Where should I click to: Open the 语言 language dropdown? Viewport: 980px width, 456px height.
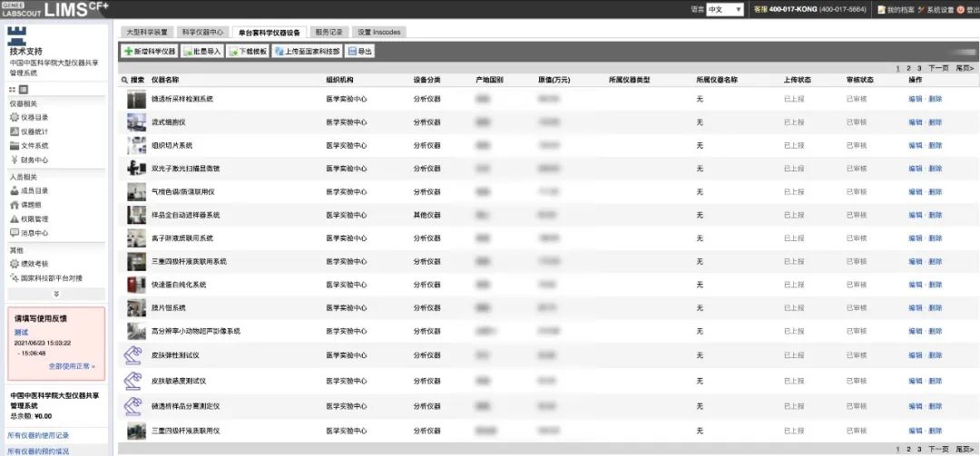725,9
